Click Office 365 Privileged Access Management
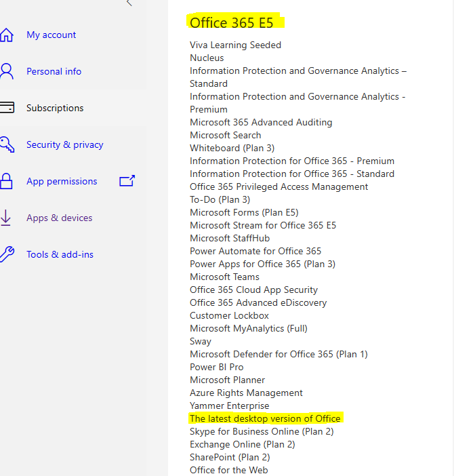 pyautogui.click(x=278, y=186)
